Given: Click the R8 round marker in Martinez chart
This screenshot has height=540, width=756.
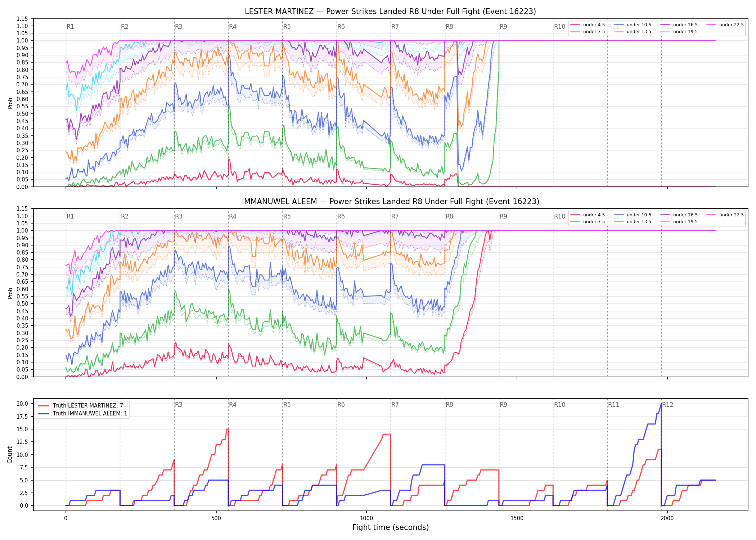Looking at the screenshot, I should coord(449,27).
